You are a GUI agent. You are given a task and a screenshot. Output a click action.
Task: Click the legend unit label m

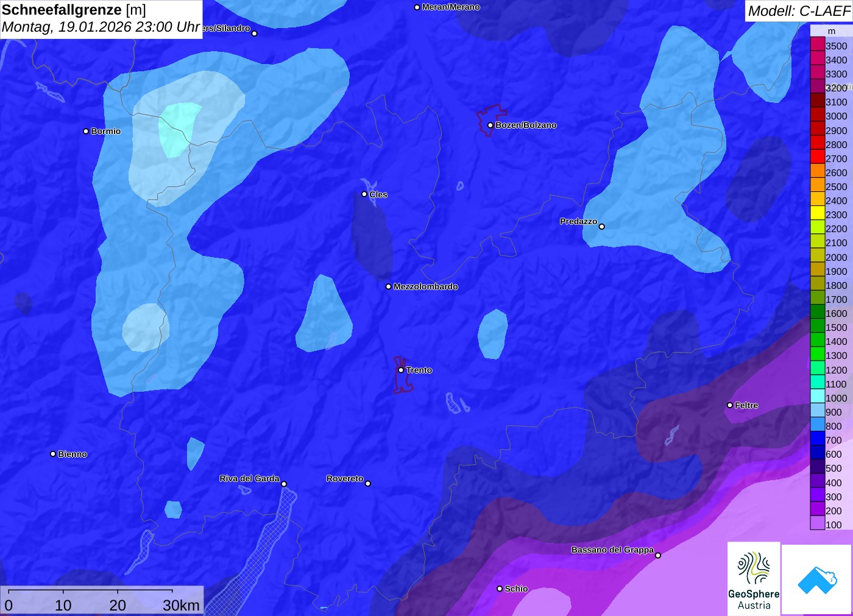831,31
